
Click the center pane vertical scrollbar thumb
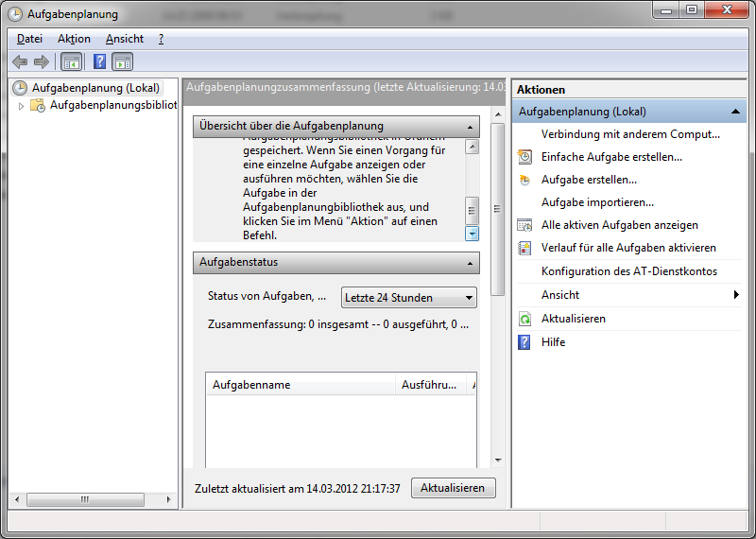click(498, 209)
